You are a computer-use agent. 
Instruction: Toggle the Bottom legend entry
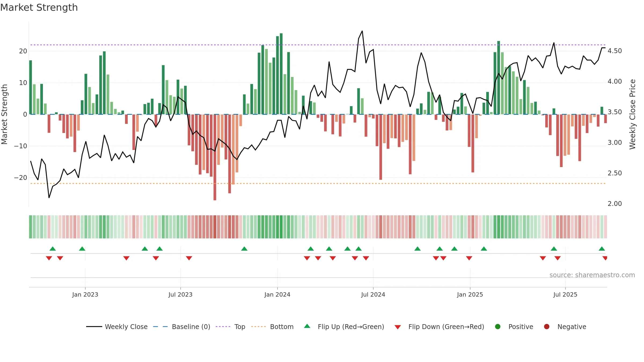click(x=272, y=327)
